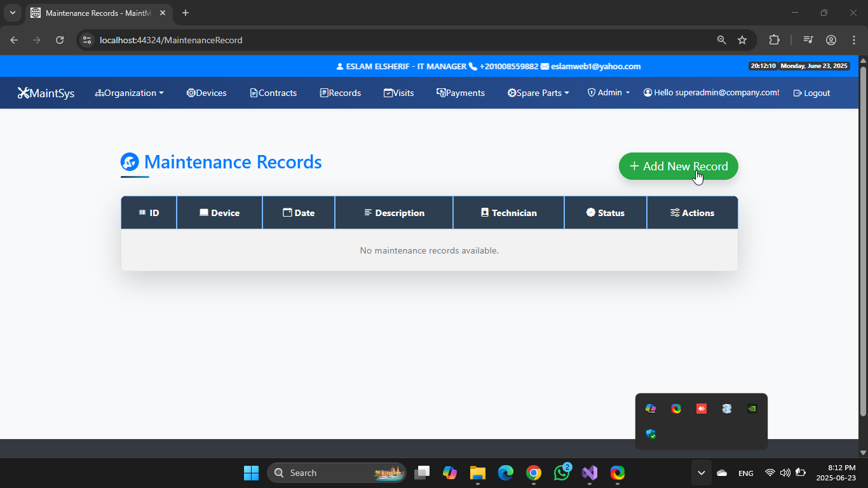This screenshot has height=488, width=868.
Task: Click the Technician column header
Action: click(509, 213)
